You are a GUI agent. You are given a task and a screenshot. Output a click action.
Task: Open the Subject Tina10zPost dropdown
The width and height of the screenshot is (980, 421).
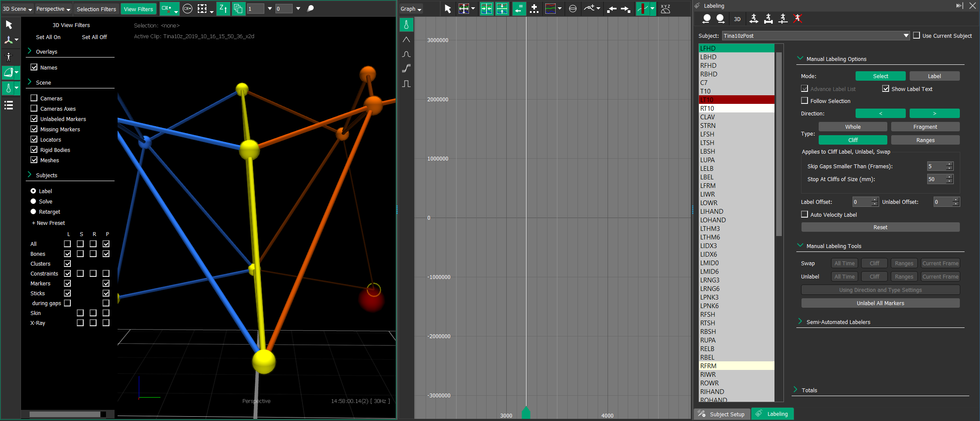point(816,36)
